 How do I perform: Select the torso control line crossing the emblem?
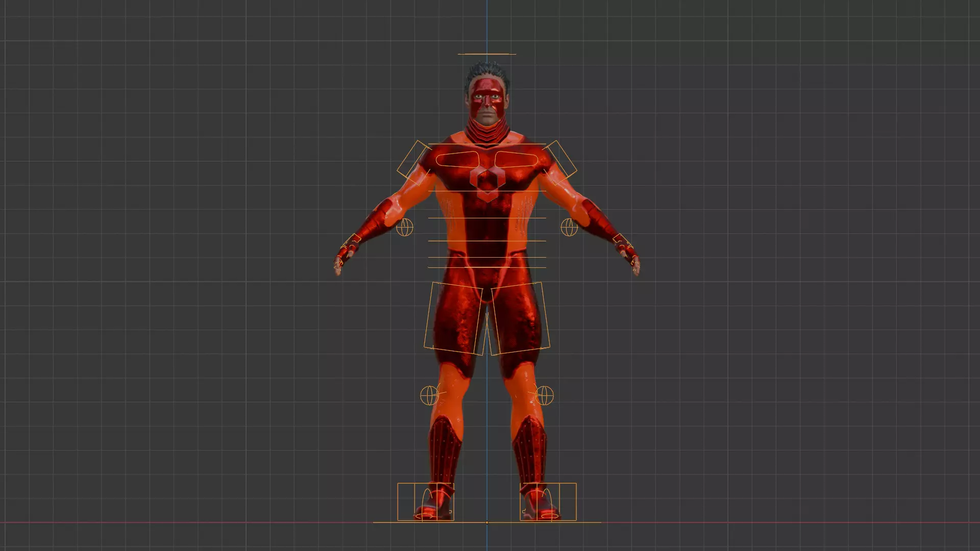[486, 191]
